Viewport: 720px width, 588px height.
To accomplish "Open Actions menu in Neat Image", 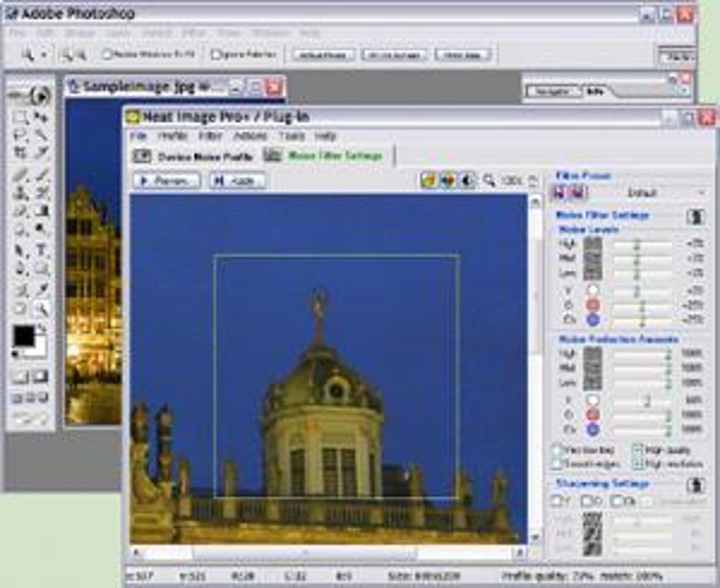I will point(251,136).
